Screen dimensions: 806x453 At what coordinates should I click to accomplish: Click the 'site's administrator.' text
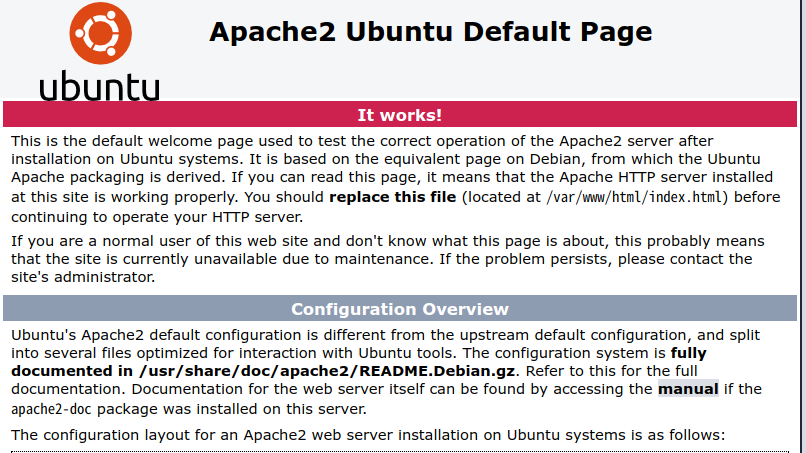(83, 277)
